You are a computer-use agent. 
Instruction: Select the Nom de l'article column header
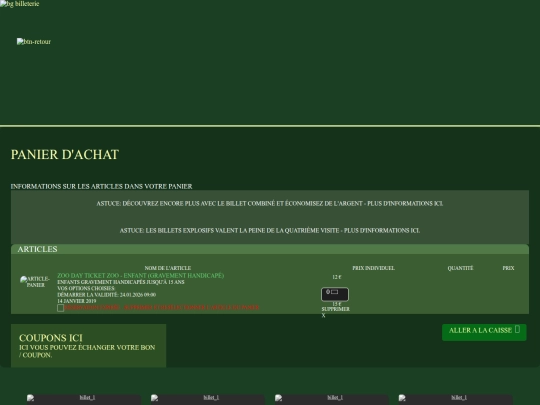(x=168, y=268)
